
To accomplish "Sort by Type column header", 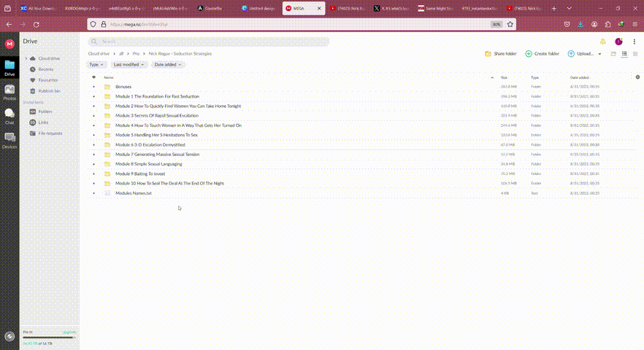I will click(x=534, y=77).
